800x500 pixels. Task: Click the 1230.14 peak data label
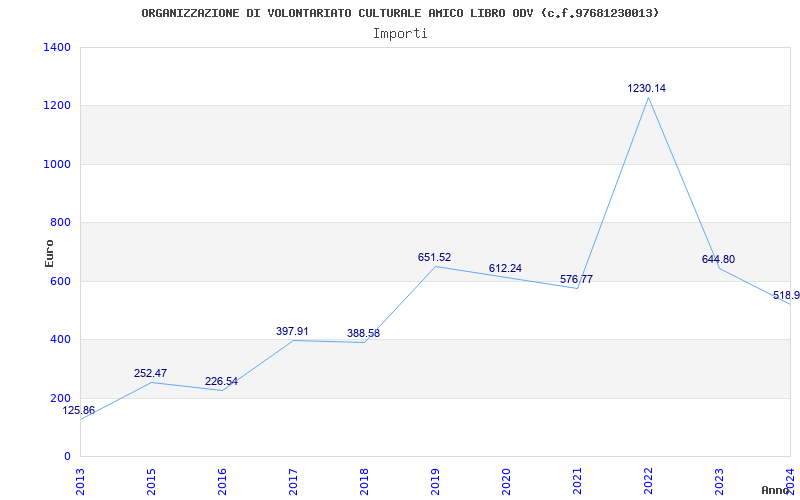(646, 88)
